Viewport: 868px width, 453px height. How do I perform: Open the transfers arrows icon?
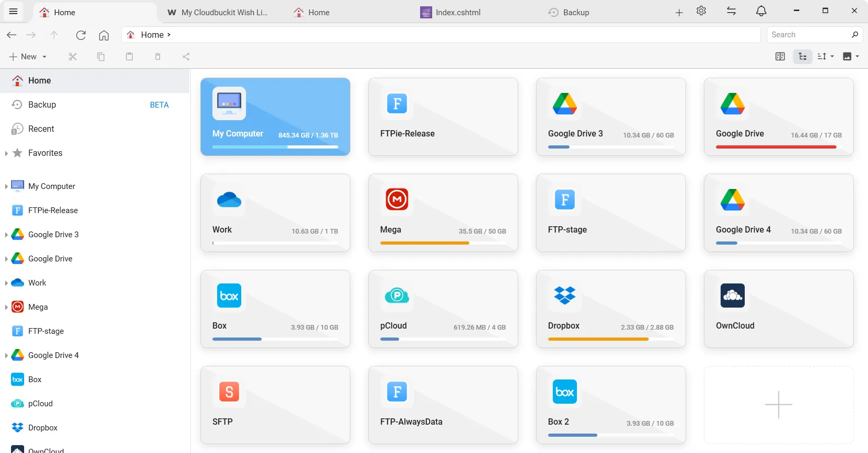click(731, 11)
